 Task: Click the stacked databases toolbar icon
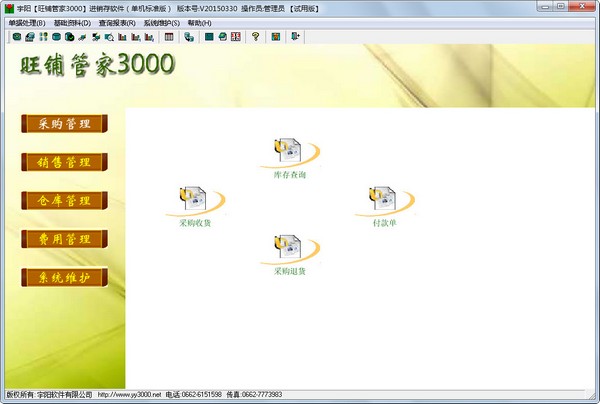[189, 37]
